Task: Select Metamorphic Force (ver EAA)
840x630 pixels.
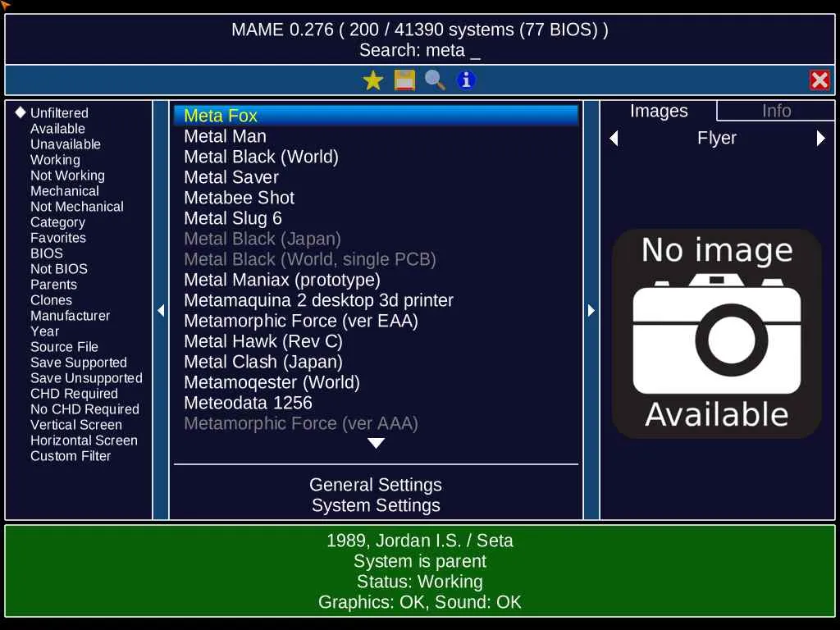Action: (x=376, y=321)
